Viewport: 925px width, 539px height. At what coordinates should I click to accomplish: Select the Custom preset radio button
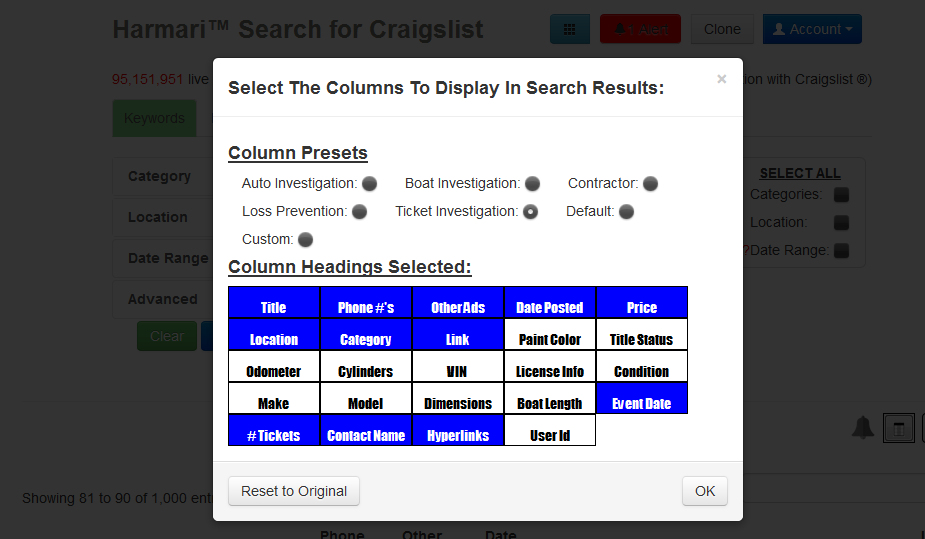point(305,239)
